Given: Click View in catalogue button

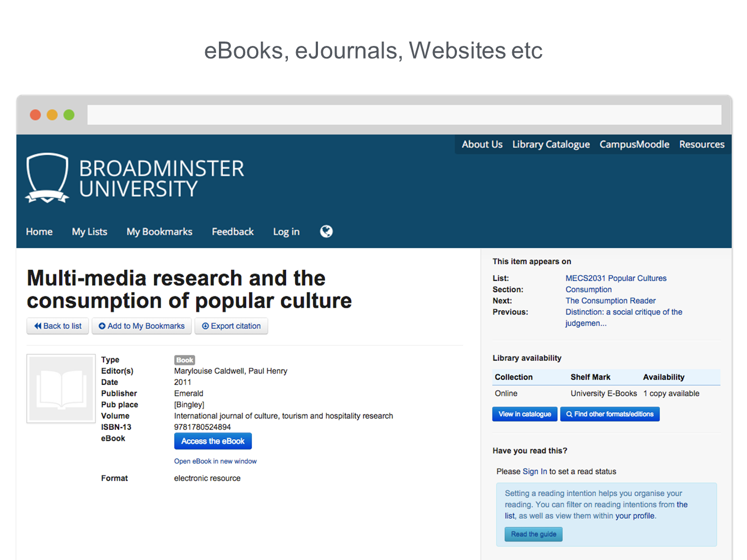Looking at the screenshot, I should click(524, 414).
